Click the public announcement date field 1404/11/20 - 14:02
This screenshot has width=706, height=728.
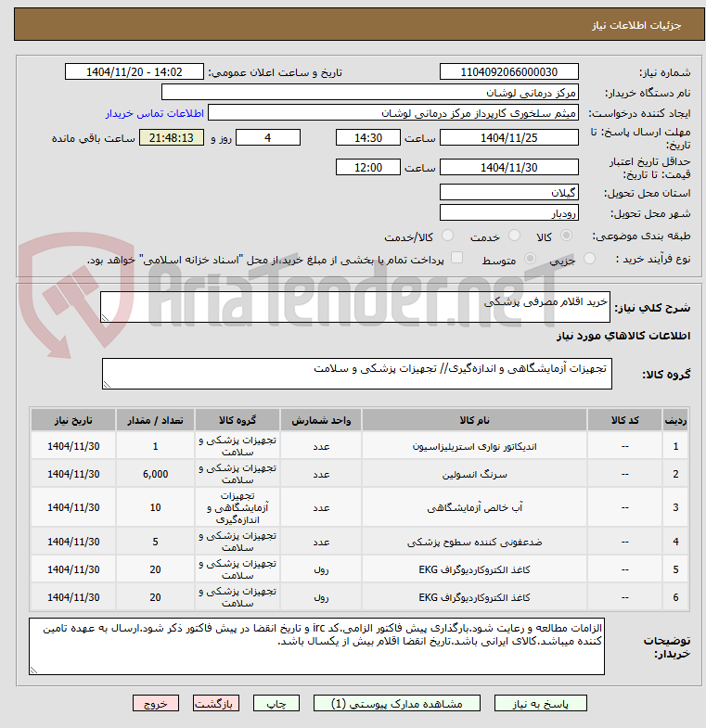(x=135, y=72)
